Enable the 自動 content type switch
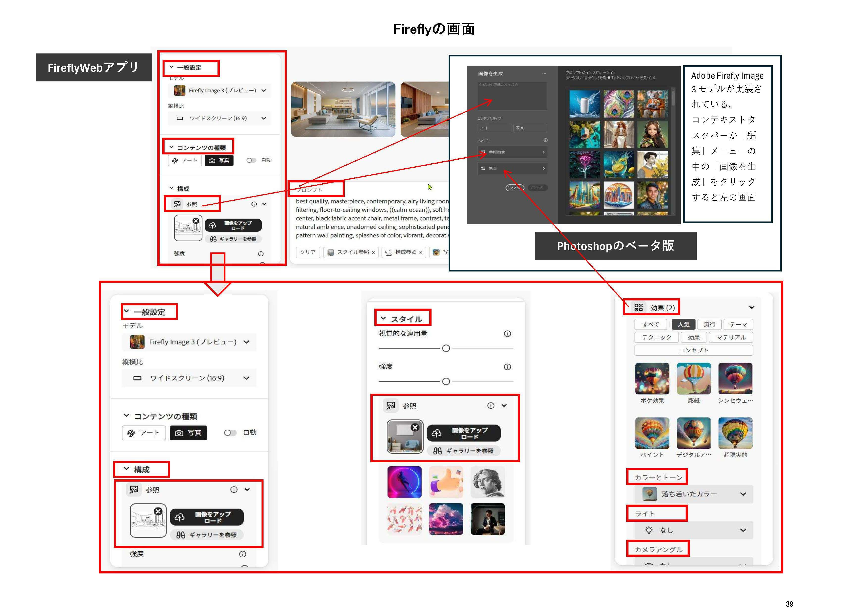The height and width of the screenshot is (614, 868). [x=251, y=160]
